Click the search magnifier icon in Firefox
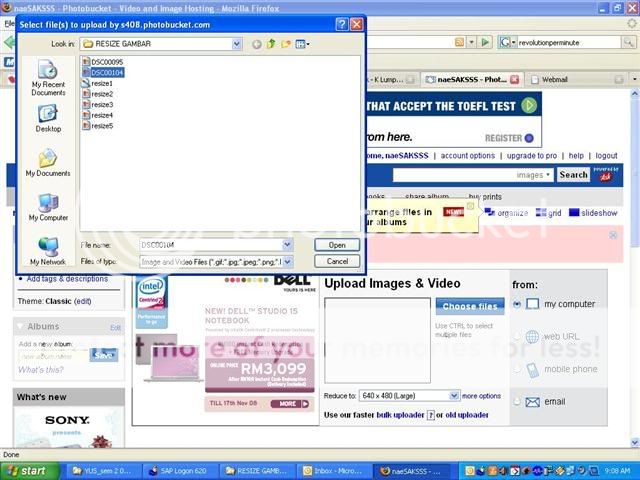This screenshot has height=480, width=640. pyautogui.click(x=628, y=42)
